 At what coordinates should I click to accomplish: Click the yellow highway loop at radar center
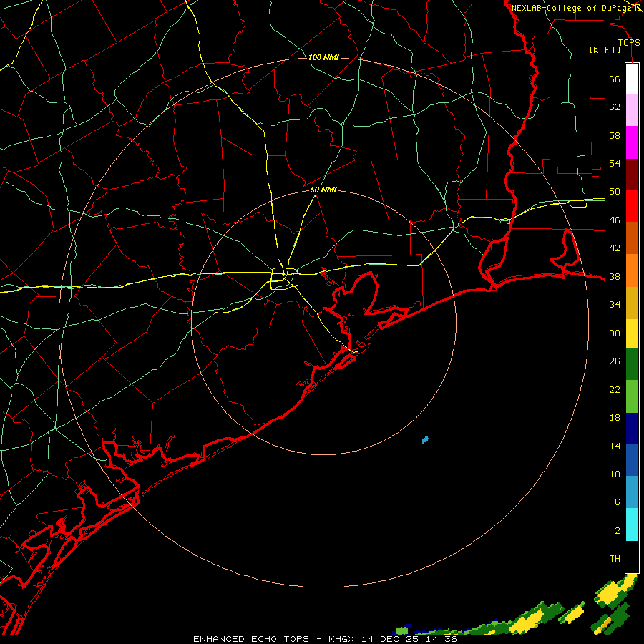point(284,278)
